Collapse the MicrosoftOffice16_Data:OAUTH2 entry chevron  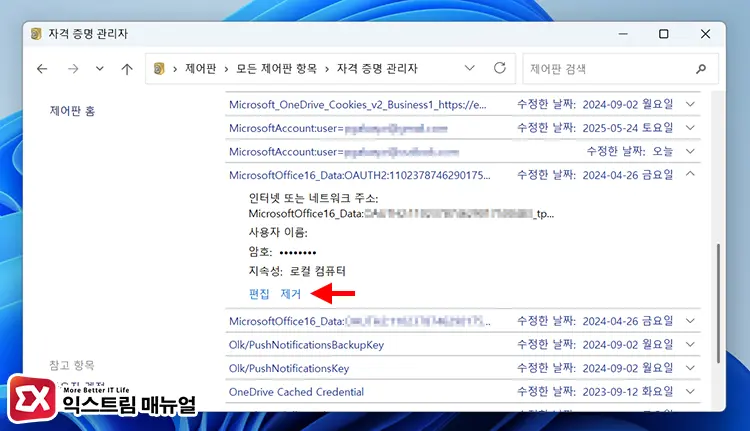click(x=690, y=174)
